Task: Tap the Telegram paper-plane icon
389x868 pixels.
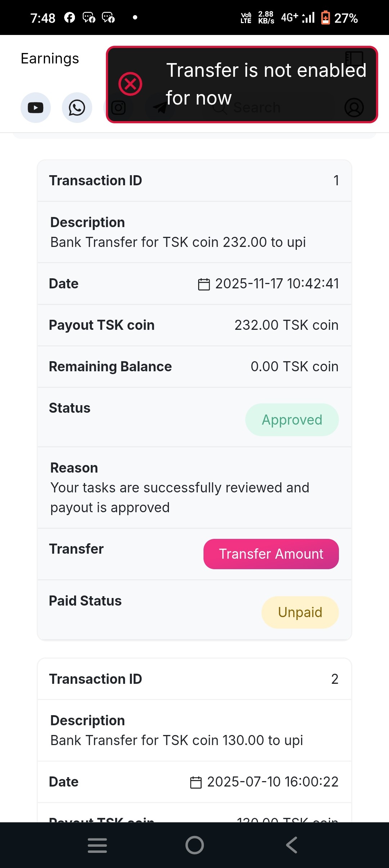Action: coord(160,108)
